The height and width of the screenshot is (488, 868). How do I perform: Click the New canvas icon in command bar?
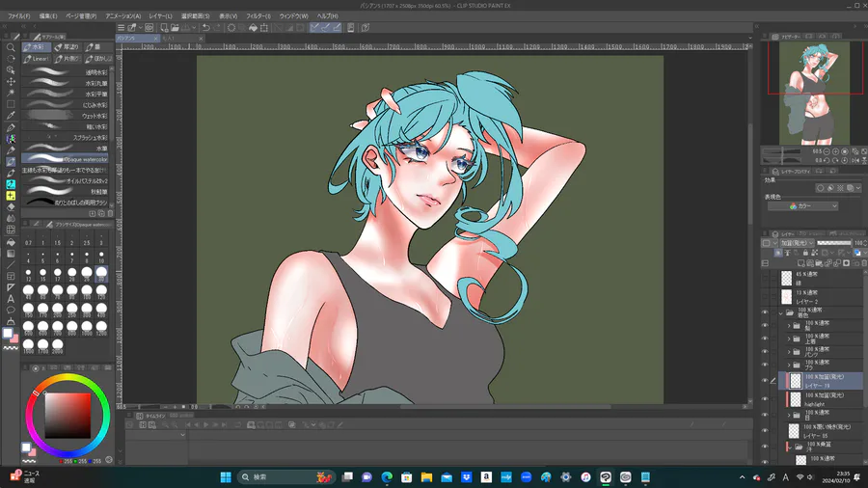(x=164, y=28)
